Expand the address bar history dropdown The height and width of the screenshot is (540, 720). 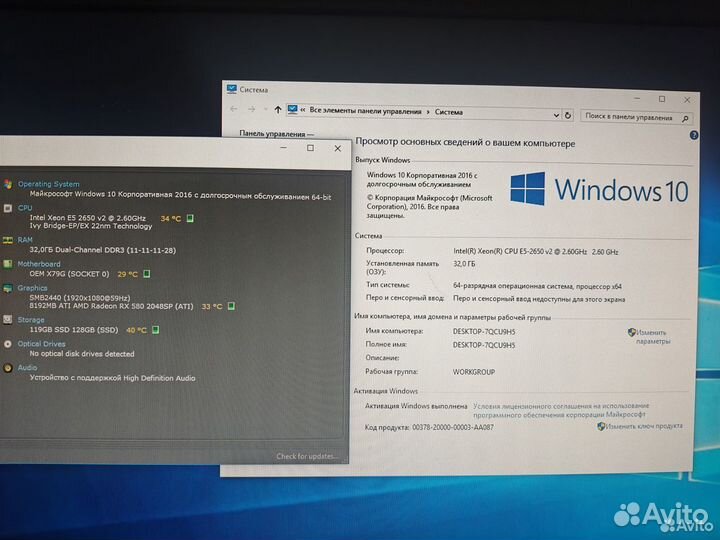[x=555, y=113]
